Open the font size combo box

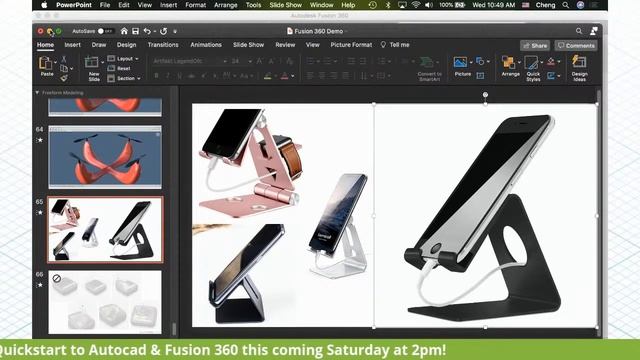point(241,61)
